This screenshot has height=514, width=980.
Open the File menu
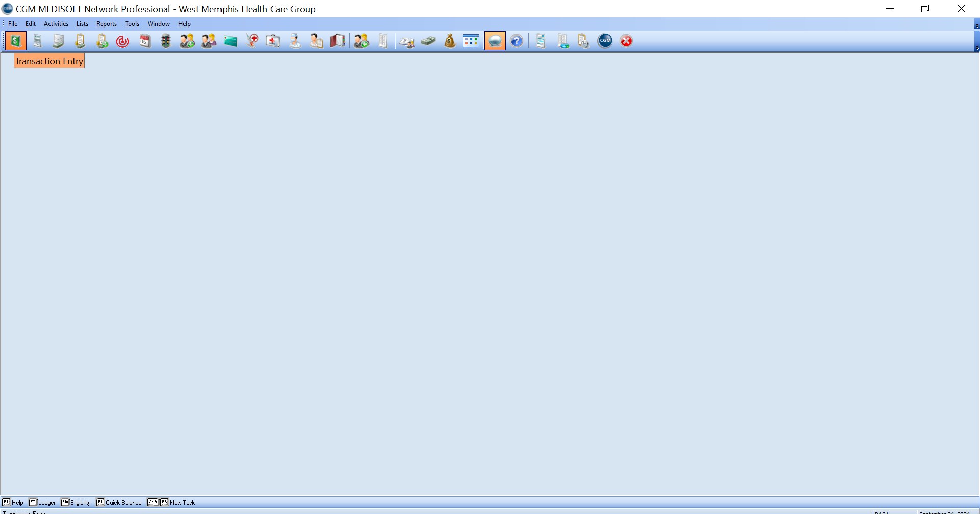[x=13, y=24]
